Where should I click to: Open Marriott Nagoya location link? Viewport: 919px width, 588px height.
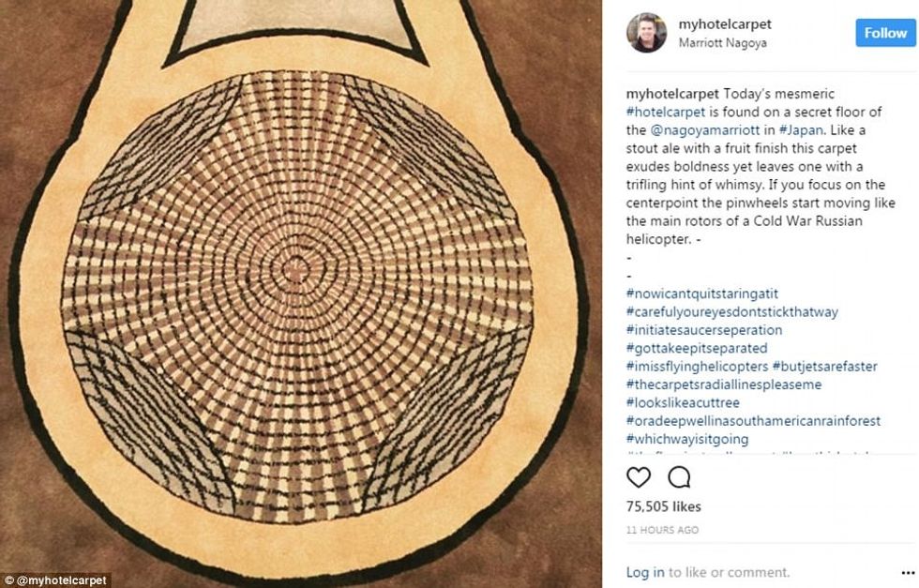723,43
